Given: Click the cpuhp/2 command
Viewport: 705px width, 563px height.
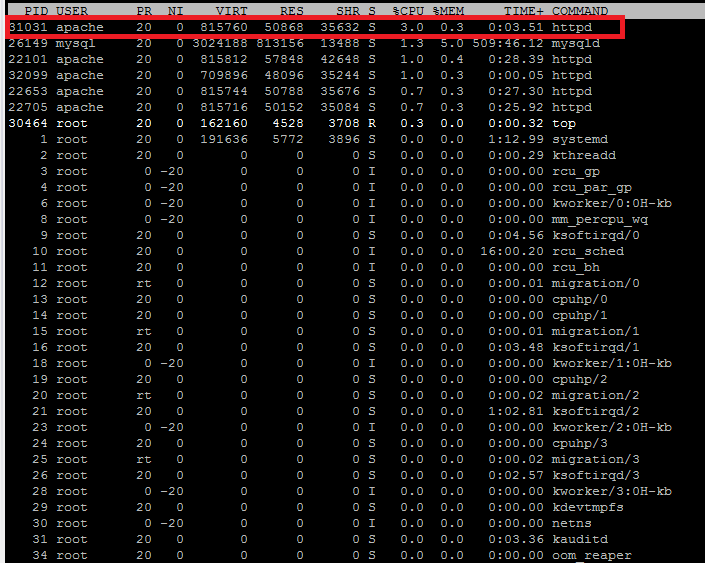Looking at the screenshot, I should point(580,380).
